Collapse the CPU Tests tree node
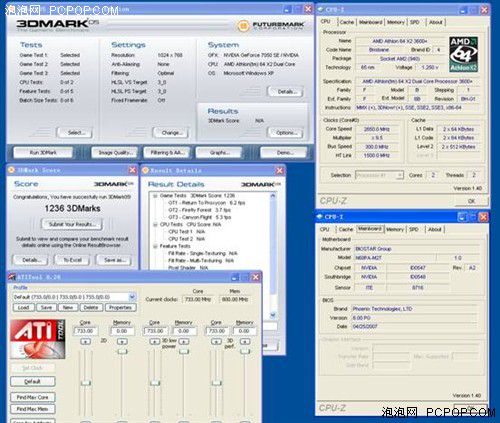 155,224
